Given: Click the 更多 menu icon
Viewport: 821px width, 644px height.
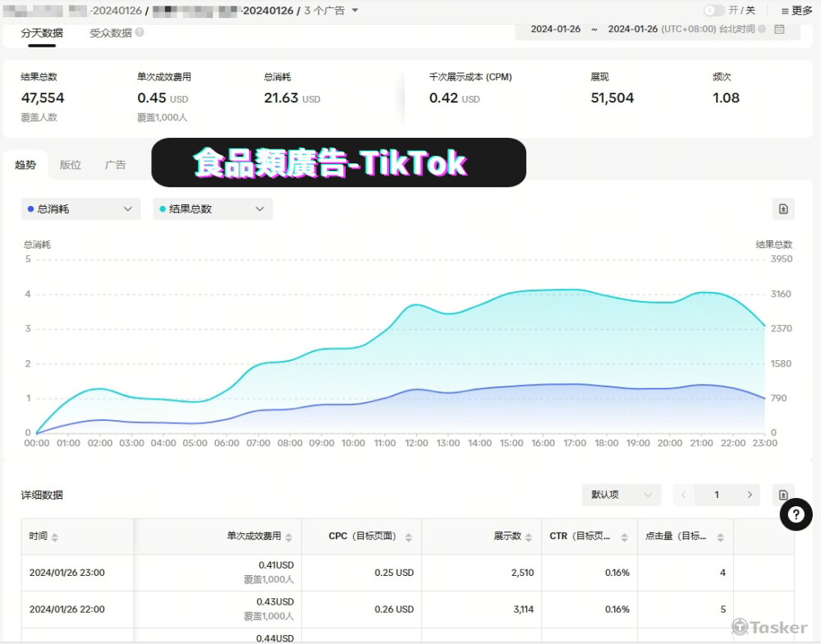Looking at the screenshot, I should click(x=785, y=11).
